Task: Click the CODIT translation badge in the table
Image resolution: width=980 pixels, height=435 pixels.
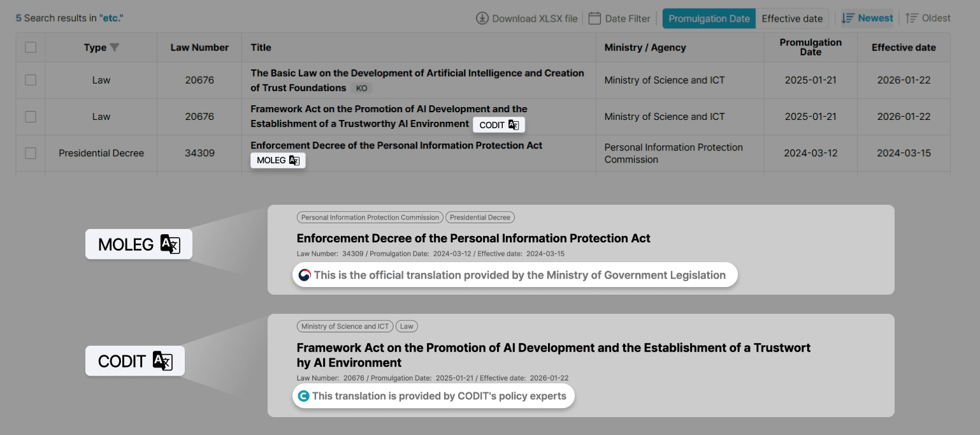Action: click(x=499, y=125)
